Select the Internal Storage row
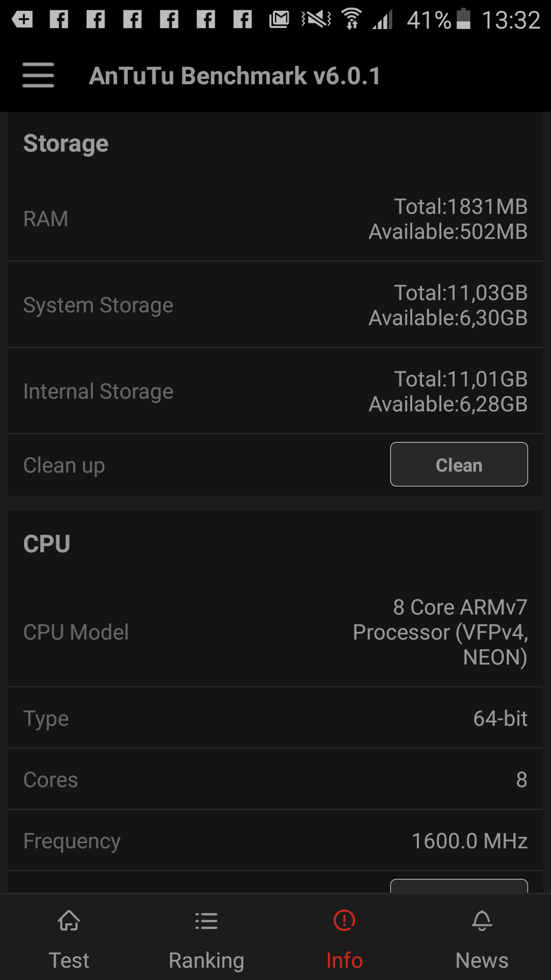This screenshot has height=980, width=551. [x=275, y=391]
